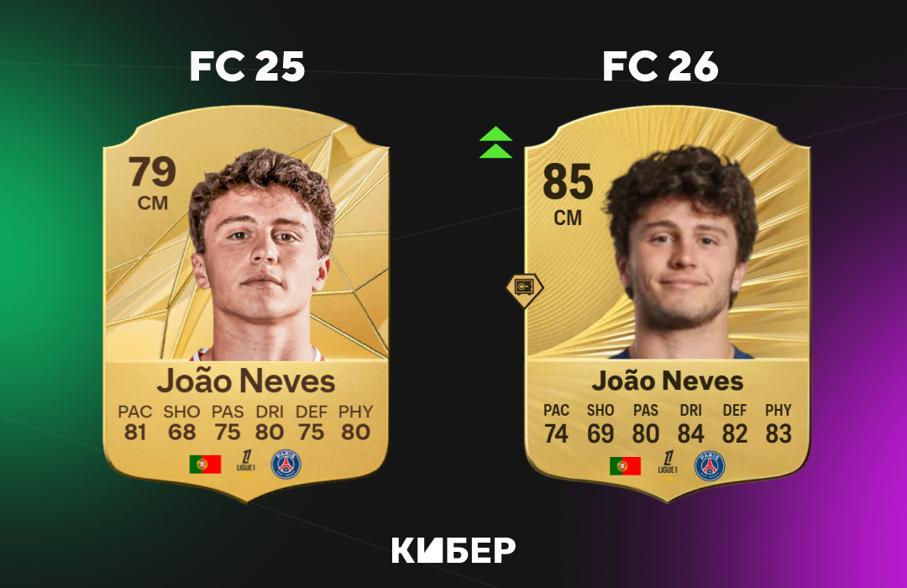Click the CM position label under 85
This screenshot has height=588, width=907.
pyautogui.click(x=568, y=218)
